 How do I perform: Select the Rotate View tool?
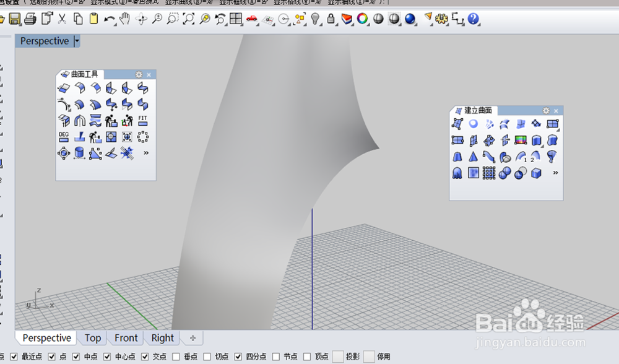coord(141,19)
